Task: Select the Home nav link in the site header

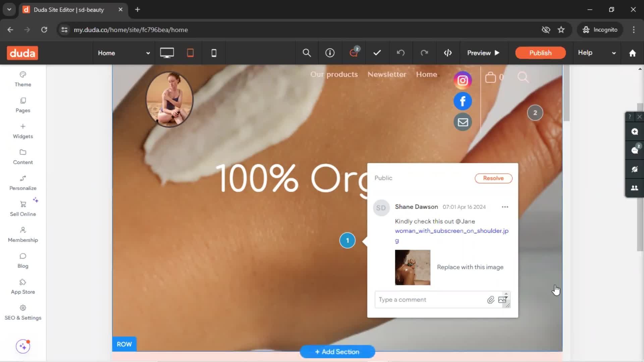Action: tap(426, 74)
